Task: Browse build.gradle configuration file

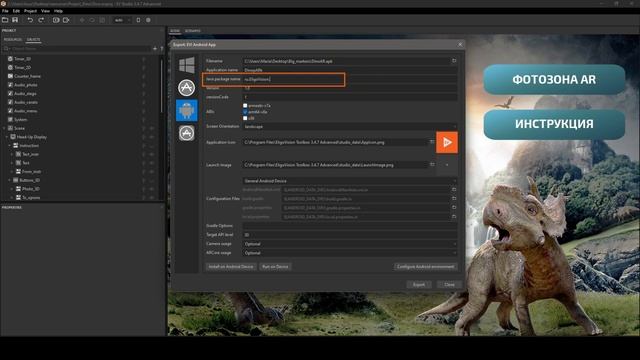Action: pyautogui.click(x=454, y=199)
